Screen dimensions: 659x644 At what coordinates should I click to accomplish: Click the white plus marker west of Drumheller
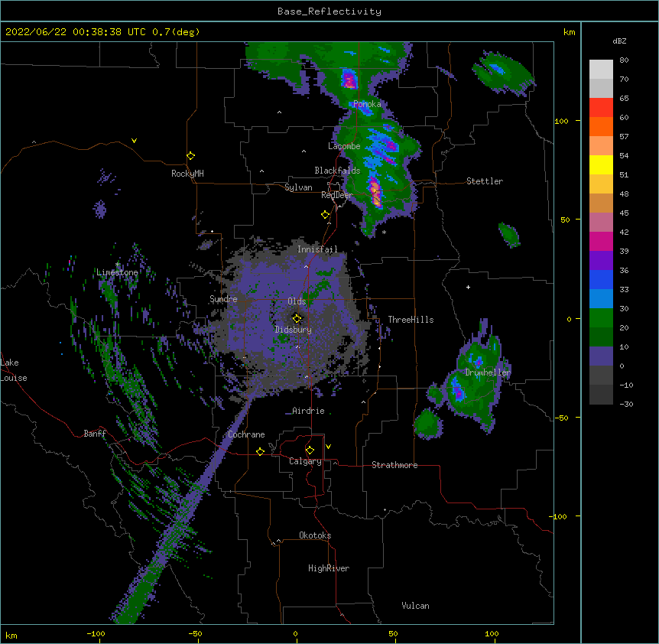tap(468, 287)
